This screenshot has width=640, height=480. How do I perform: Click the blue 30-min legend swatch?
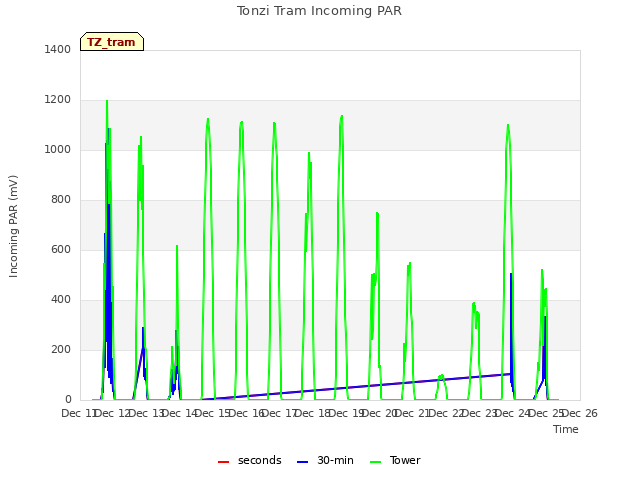(x=302, y=462)
